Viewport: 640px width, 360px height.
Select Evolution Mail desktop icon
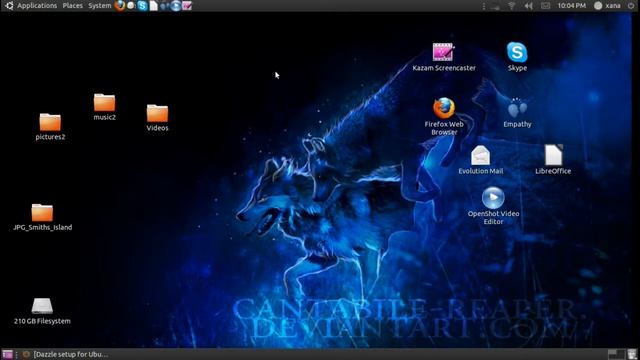pos(480,160)
